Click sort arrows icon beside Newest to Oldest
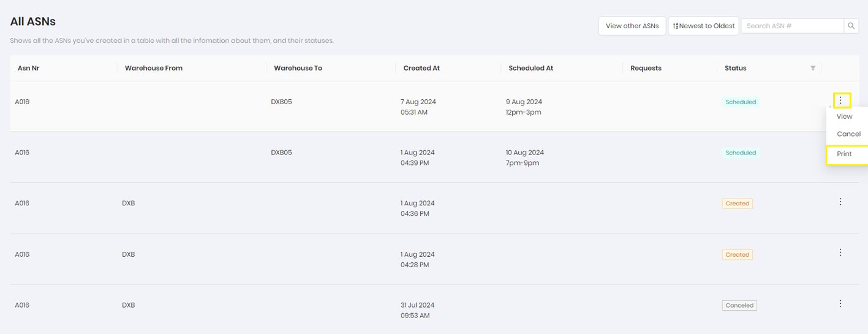 click(x=676, y=26)
